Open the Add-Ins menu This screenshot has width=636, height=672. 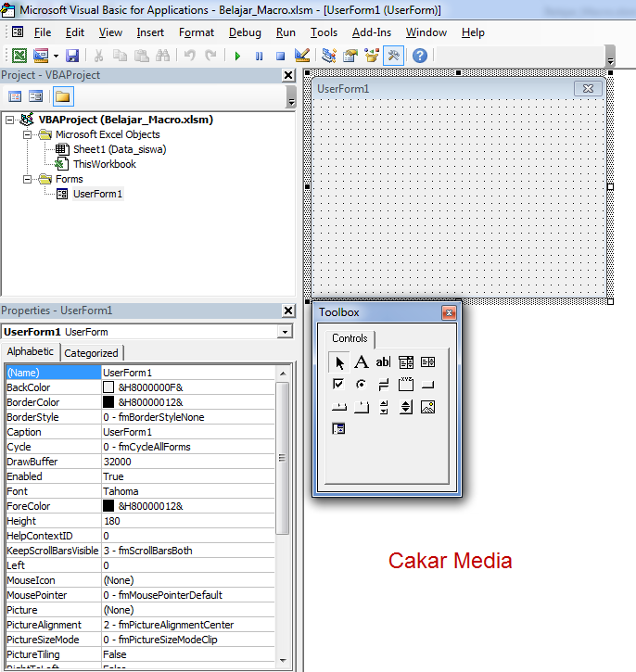point(372,32)
